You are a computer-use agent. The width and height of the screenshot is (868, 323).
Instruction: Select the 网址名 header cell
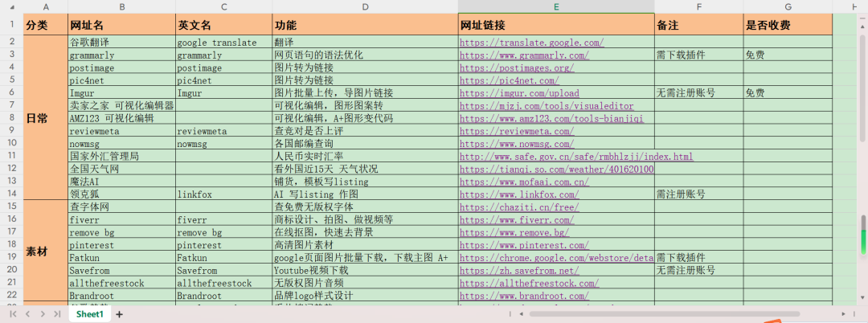(122, 25)
